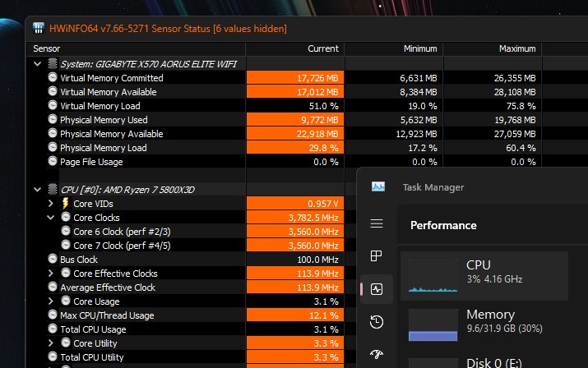Select the Disk 0 (E:) item in Task Manager
This screenshot has height=368, width=588.
click(x=484, y=361)
